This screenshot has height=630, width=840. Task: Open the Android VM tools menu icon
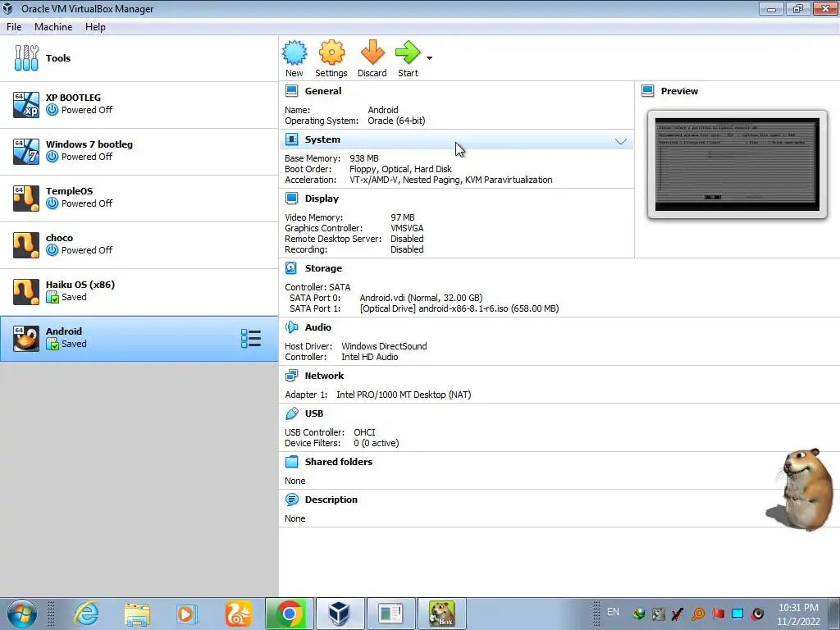[x=251, y=339]
